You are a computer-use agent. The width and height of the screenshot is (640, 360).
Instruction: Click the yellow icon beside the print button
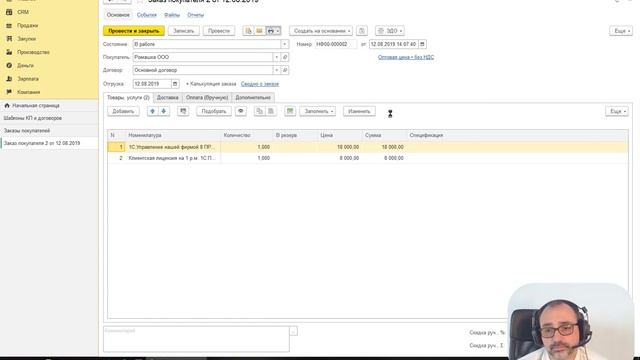(x=259, y=31)
